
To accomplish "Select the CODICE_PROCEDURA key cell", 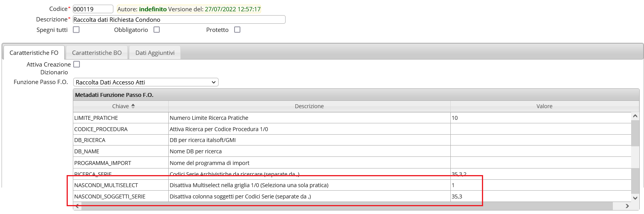I will tap(121, 129).
